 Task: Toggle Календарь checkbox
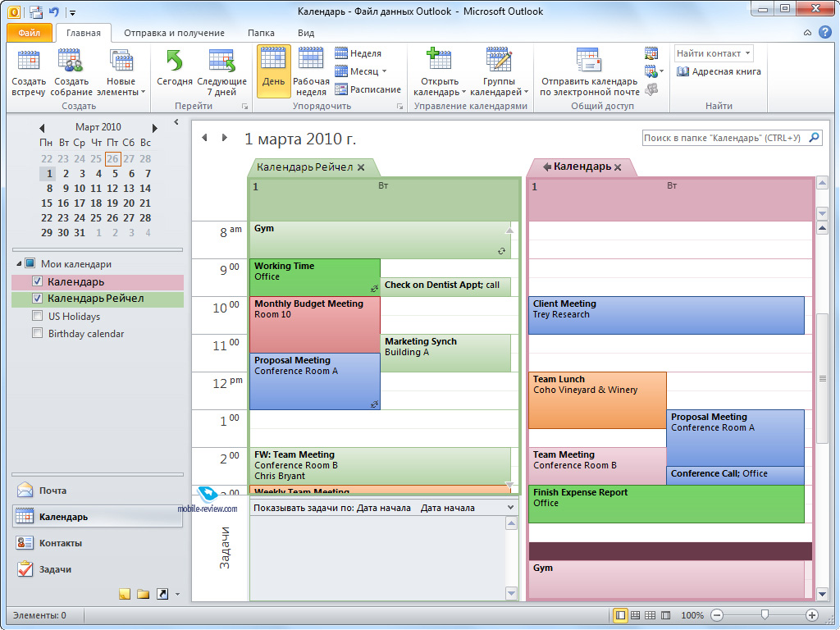point(37,281)
